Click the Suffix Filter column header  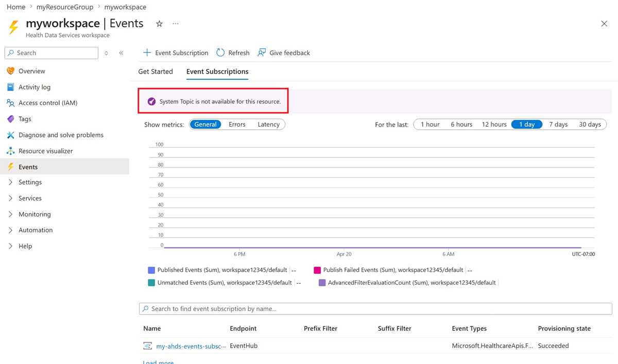[x=394, y=328]
